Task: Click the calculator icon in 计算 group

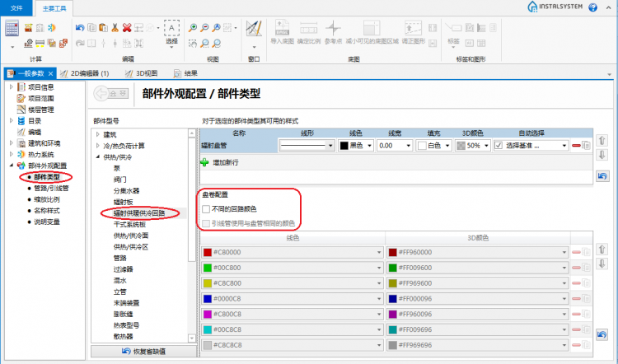Action: pyautogui.click(x=12, y=28)
